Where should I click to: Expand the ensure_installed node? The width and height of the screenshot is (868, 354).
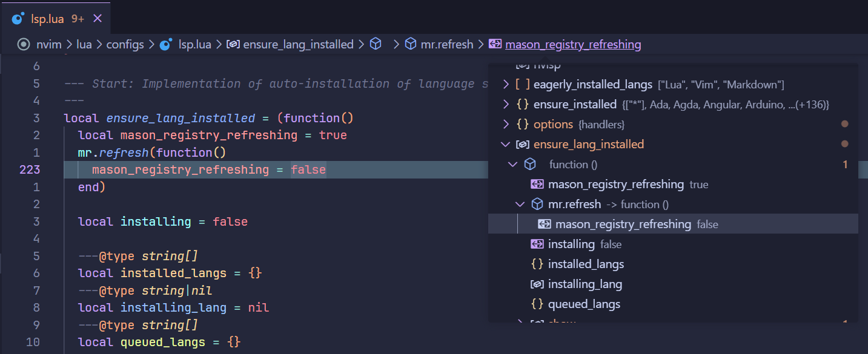tap(505, 104)
